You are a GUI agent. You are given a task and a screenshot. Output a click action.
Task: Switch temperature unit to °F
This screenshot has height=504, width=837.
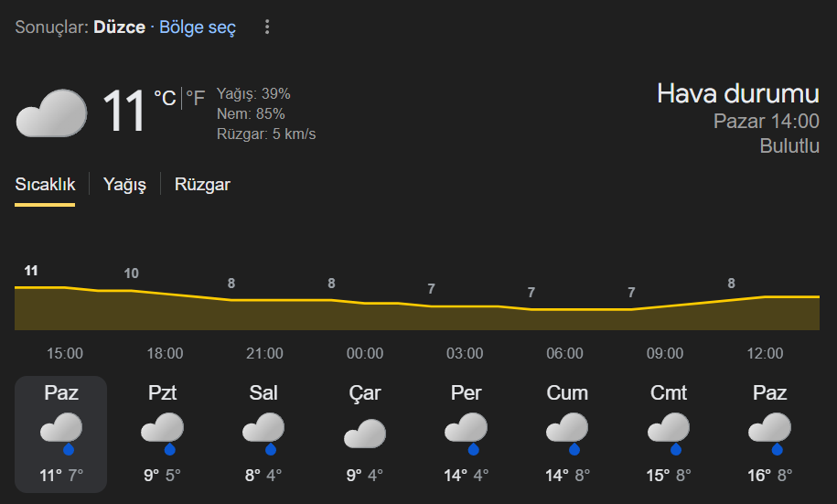click(196, 98)
